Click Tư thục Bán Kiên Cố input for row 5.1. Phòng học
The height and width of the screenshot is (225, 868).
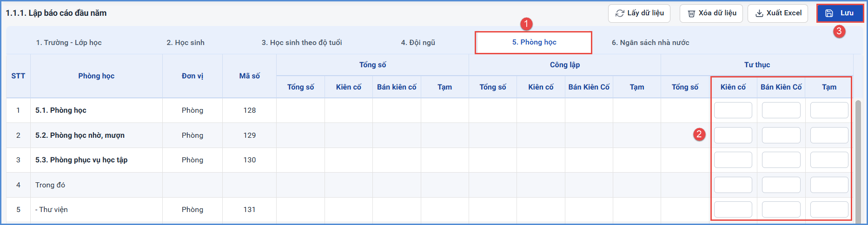coord(781,110)
